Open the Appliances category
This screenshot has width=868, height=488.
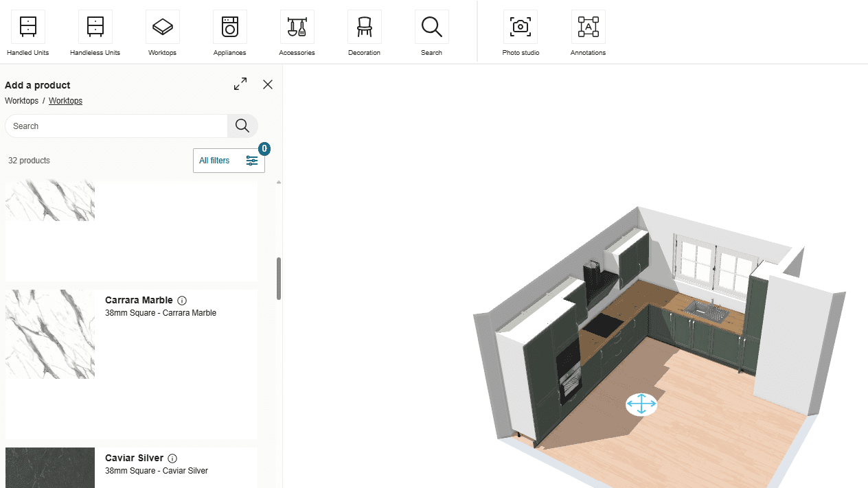coord(229,33)
